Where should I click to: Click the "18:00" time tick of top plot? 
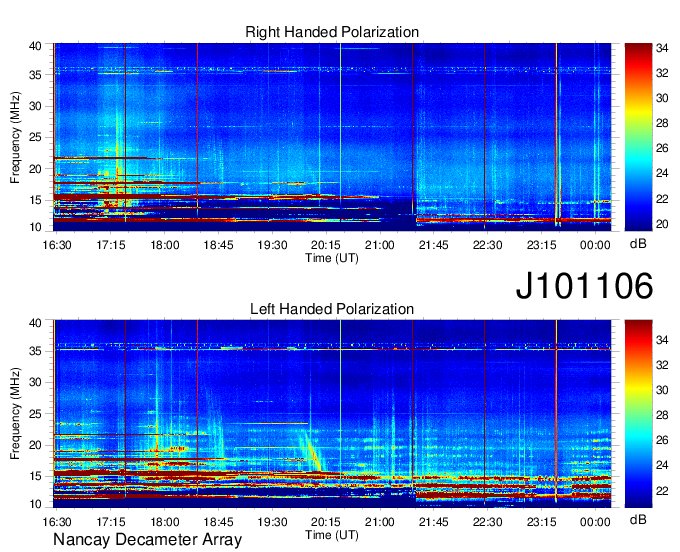[x=165, y=245]
